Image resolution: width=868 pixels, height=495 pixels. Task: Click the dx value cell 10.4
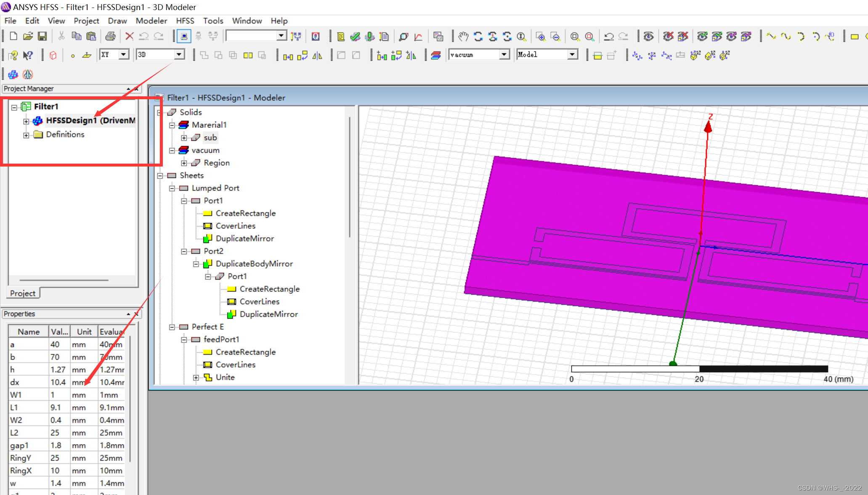(58, 382)
